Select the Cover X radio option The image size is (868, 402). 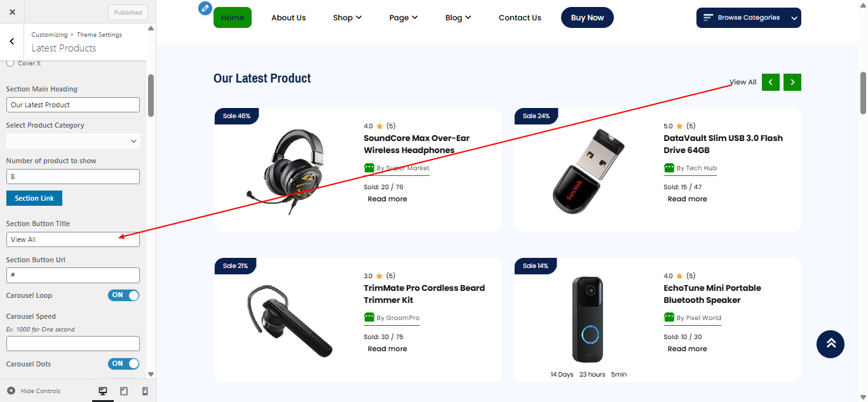click(10, 63)
